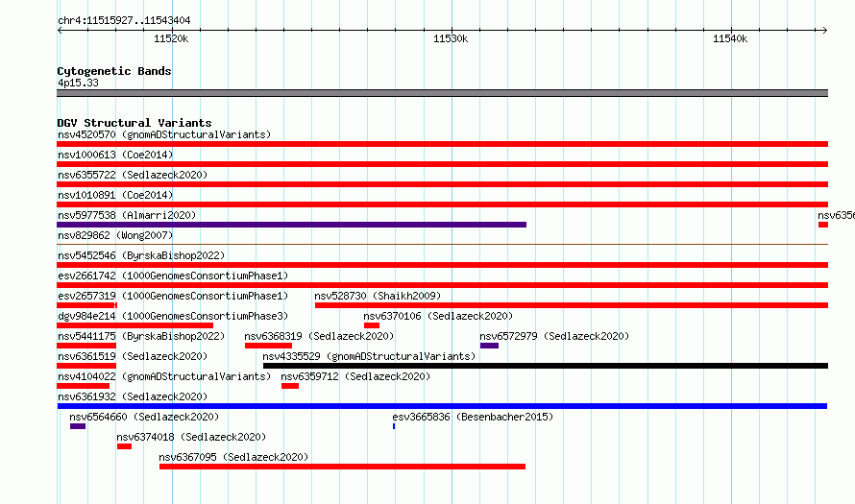Click the red nsv1010891 variant bar
The height and width of the screenshot is (504, 855).
[442, 204]
